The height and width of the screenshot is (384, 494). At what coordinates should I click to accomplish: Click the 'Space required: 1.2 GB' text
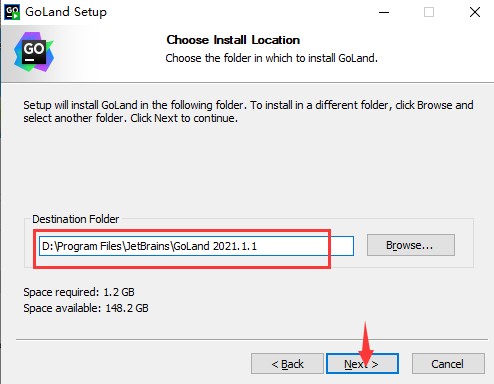79,292
